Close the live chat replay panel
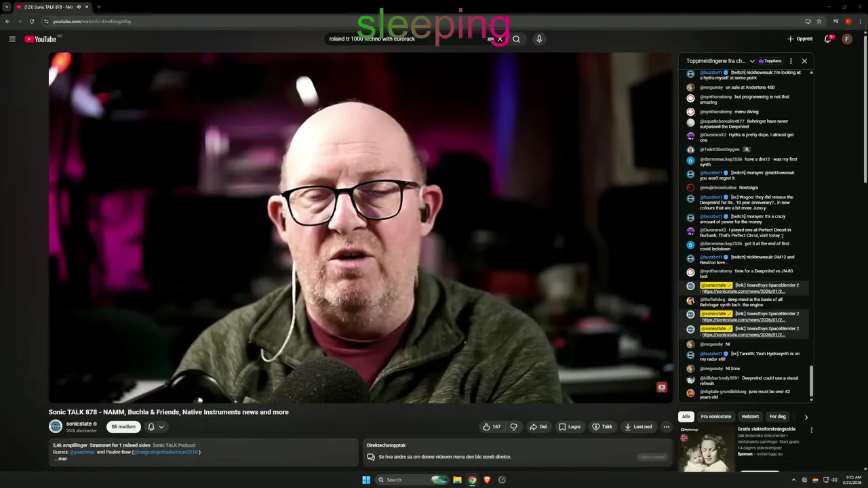This screenshot has width=868, height=488. pyautogui.click(x=804, y=61)
